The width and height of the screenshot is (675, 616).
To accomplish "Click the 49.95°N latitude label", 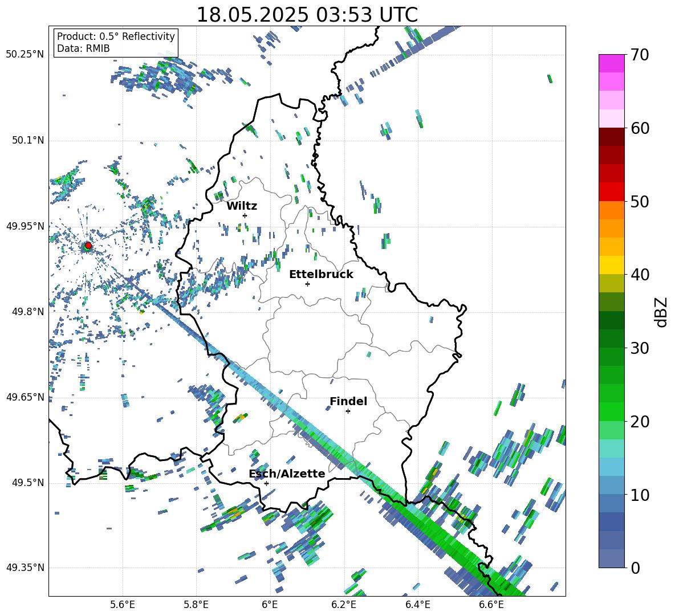I will point(25,226).
